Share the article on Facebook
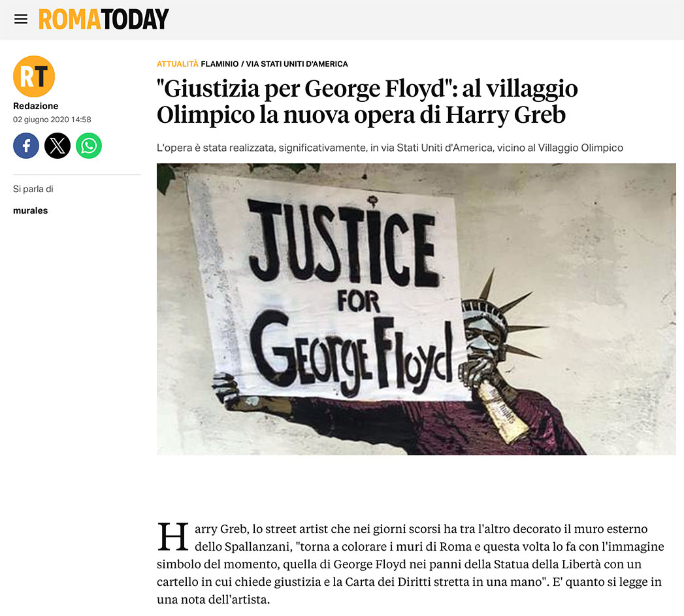Image resolution: width=684 pixels, height=616 pixels. pos(26,146)
